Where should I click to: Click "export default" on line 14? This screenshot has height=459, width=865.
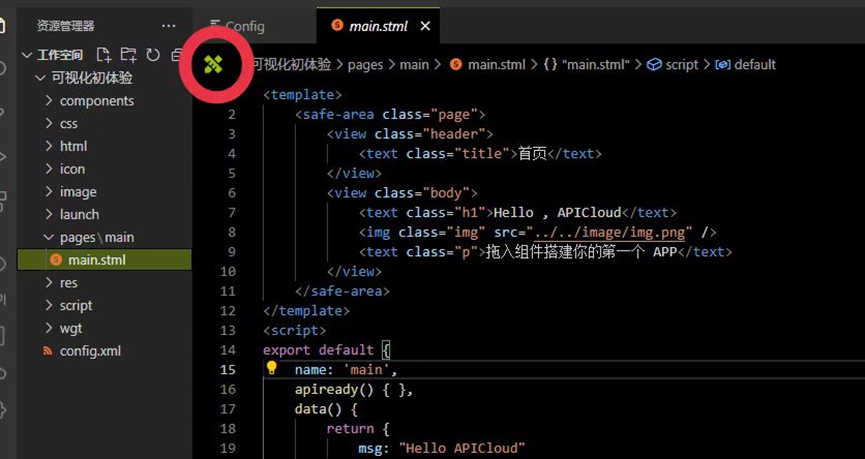318,350
